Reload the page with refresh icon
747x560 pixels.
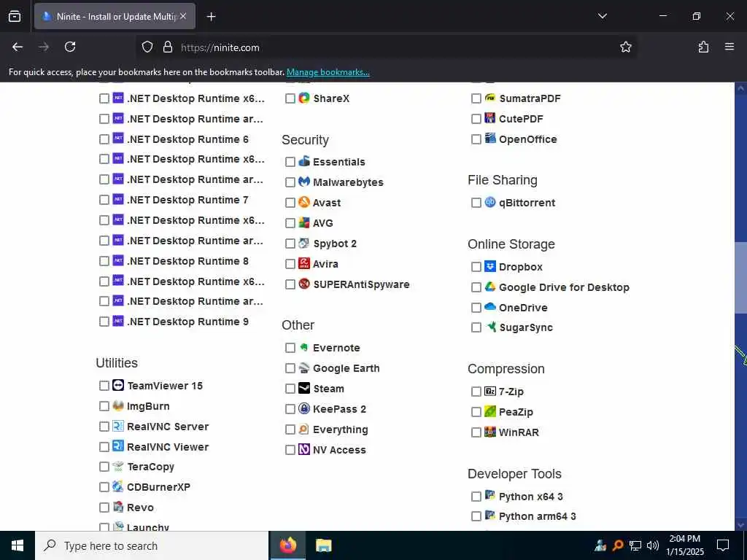(x=70, y=47)
